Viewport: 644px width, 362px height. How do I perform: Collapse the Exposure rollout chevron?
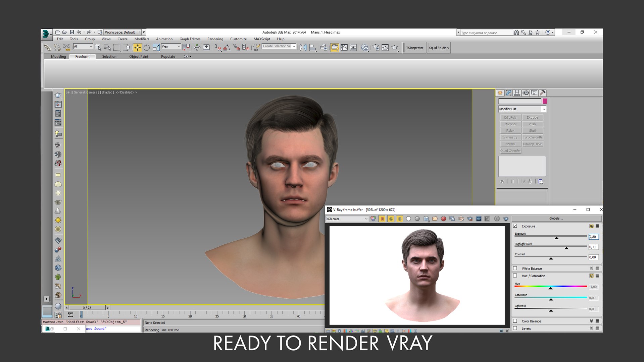pos(592,226)
